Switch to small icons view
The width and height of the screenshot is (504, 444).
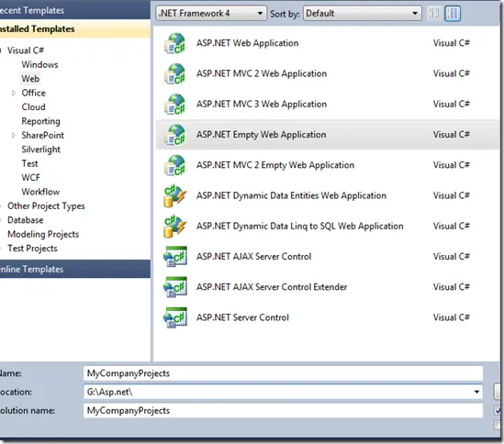coord(434,14)
